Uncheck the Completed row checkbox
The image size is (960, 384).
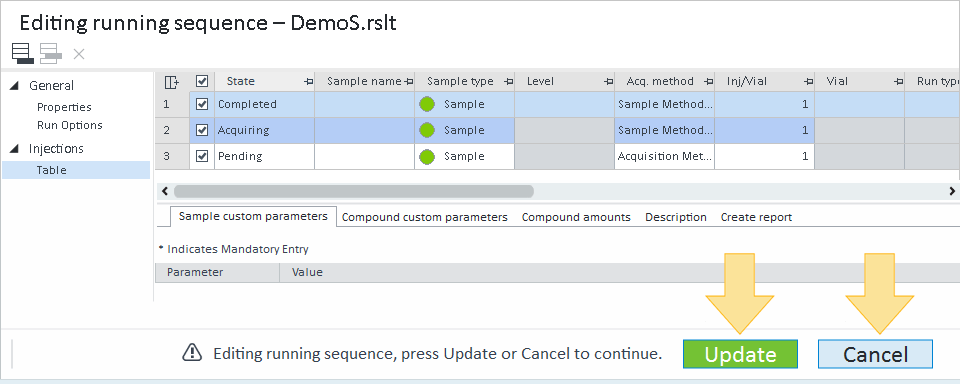pyautogui.click(x=202, y=104)
